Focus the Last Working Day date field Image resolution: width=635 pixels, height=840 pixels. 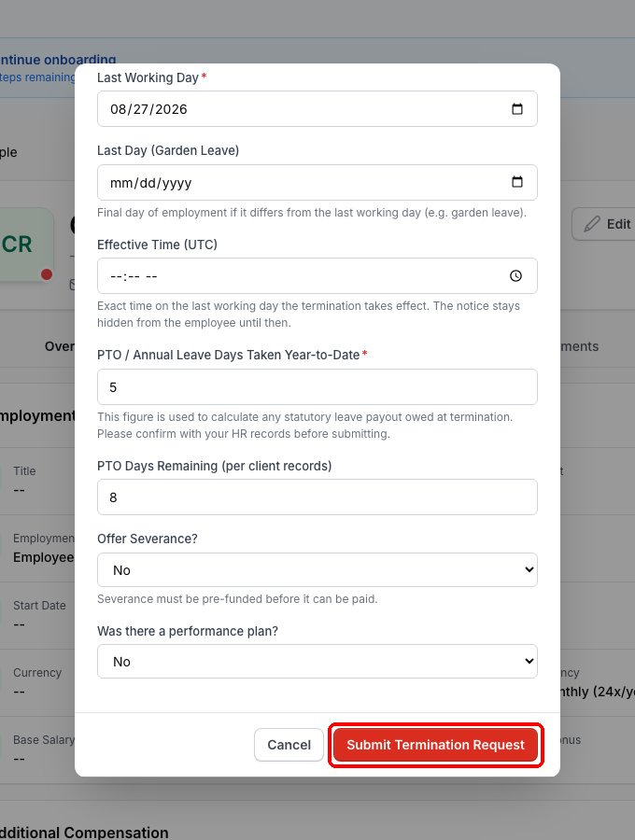pos(317,109)
